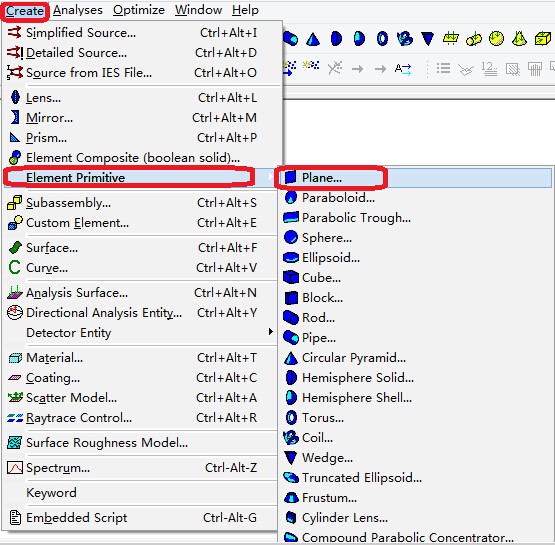This screenshot has height=545, width=555.
Task: Open the Help menu
Action: [245, 10]
